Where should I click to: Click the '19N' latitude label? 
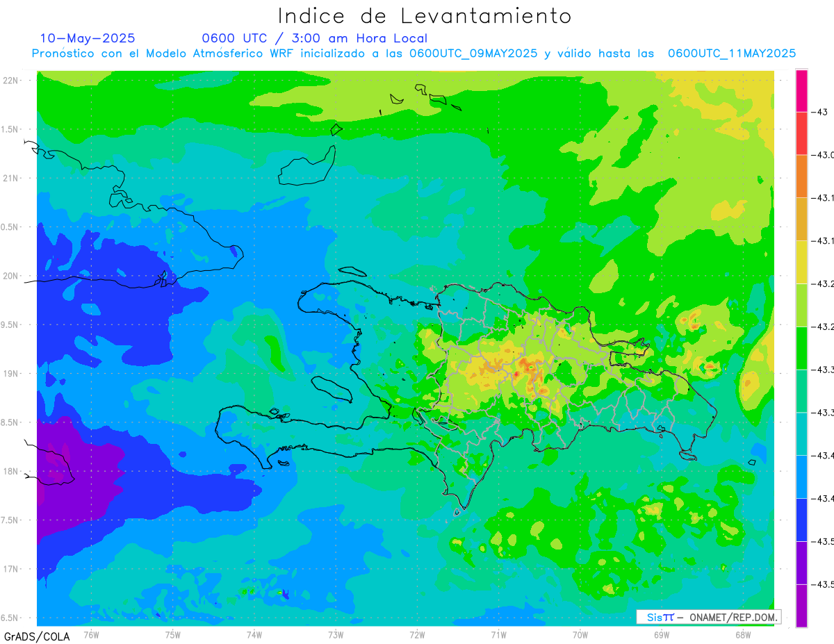pyautogui.click(x=12, y=373)
